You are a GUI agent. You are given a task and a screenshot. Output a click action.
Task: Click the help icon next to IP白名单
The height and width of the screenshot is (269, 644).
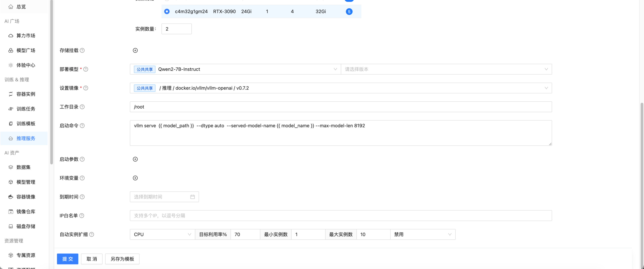pos(82,216)
